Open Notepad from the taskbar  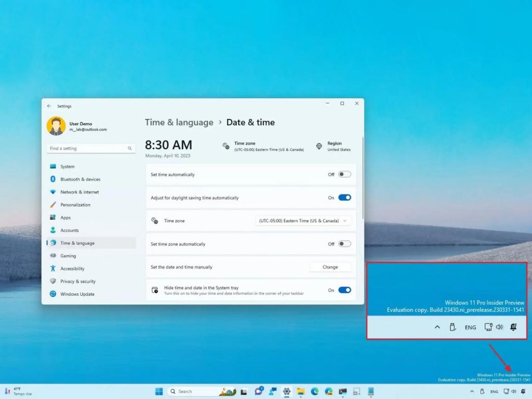[371, 392]
